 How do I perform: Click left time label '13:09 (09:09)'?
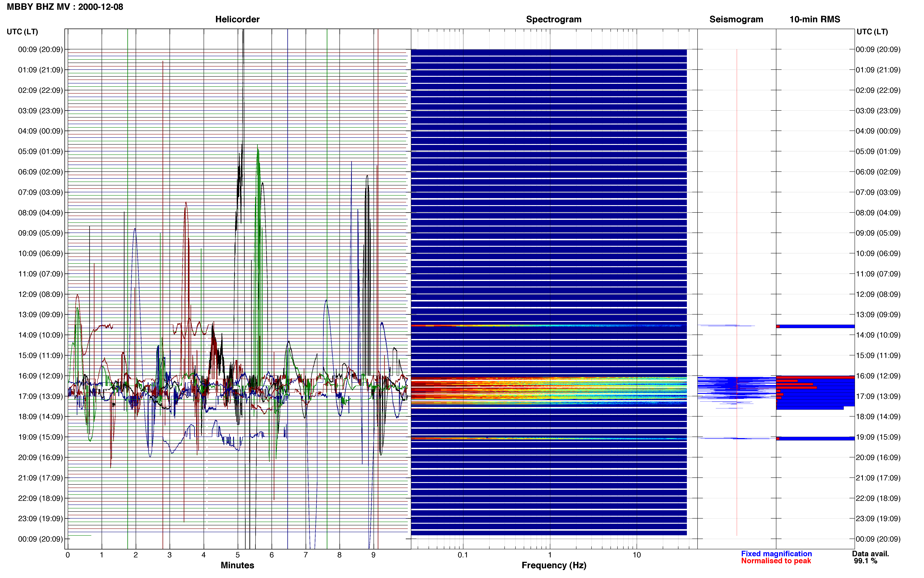tap(41, 315)
